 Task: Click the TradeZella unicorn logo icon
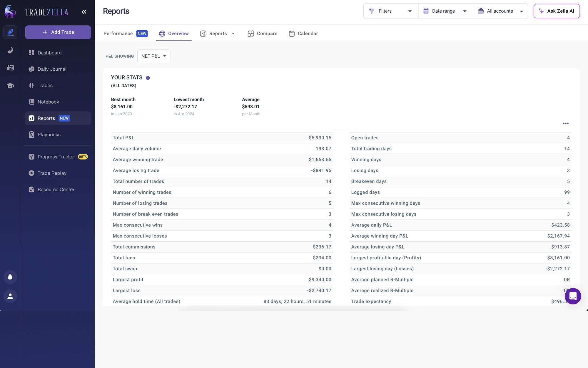(10, 11)
